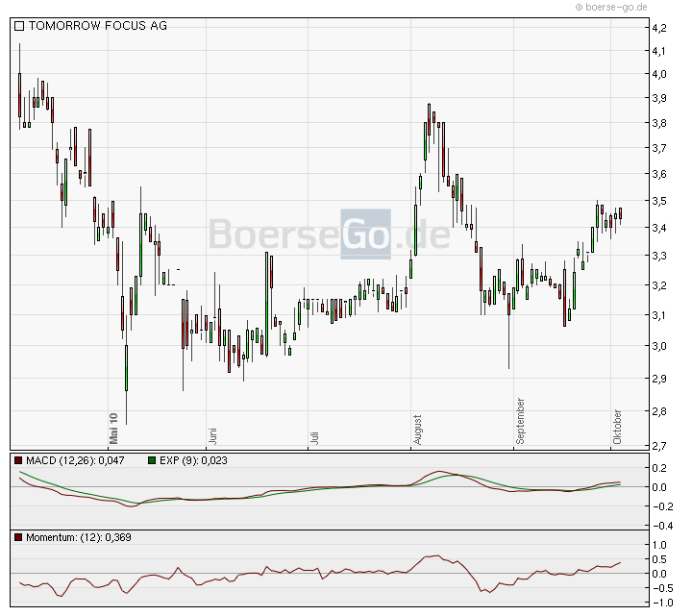The height and width of the screenshot is (616, 692).
Task: Click the 4,1 price axis value
Action: coord(659,51)
